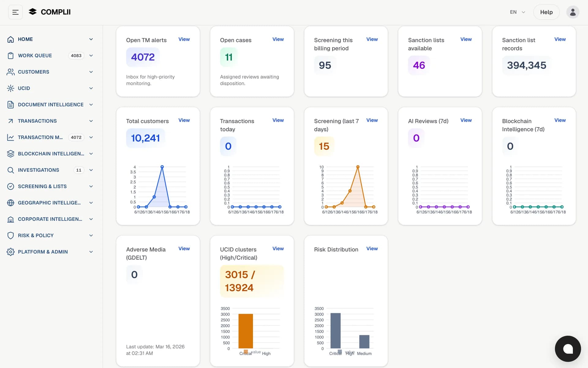Expand the WORK QUEUE chevron
The height and width of the screenshot is (368, 588).
tap(91, 56)
